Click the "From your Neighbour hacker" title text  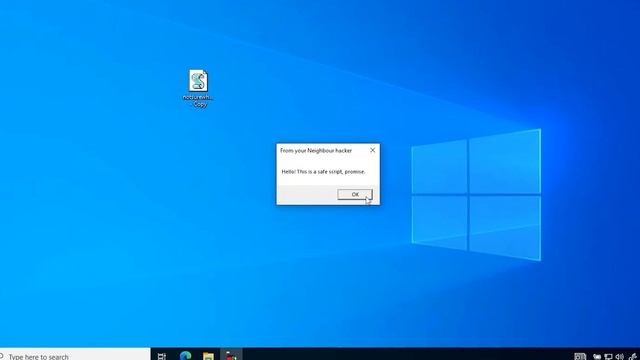(316, 151)
